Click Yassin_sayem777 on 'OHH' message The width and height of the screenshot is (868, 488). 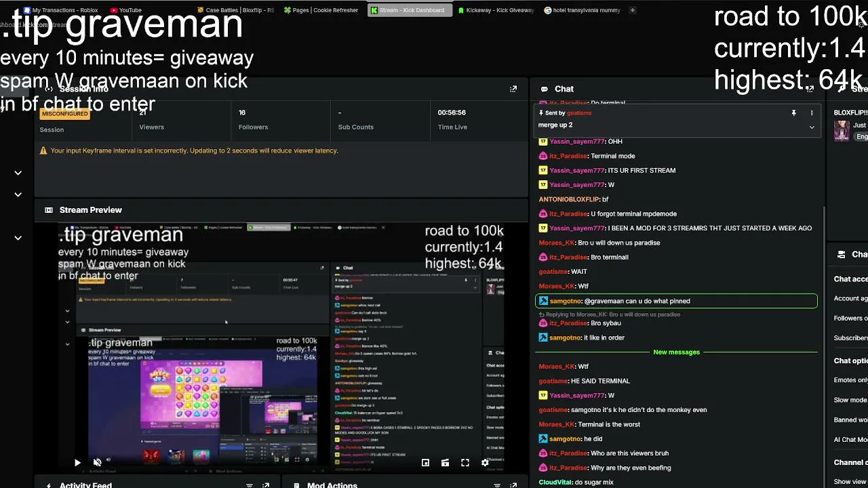click(x=577, y=142)
